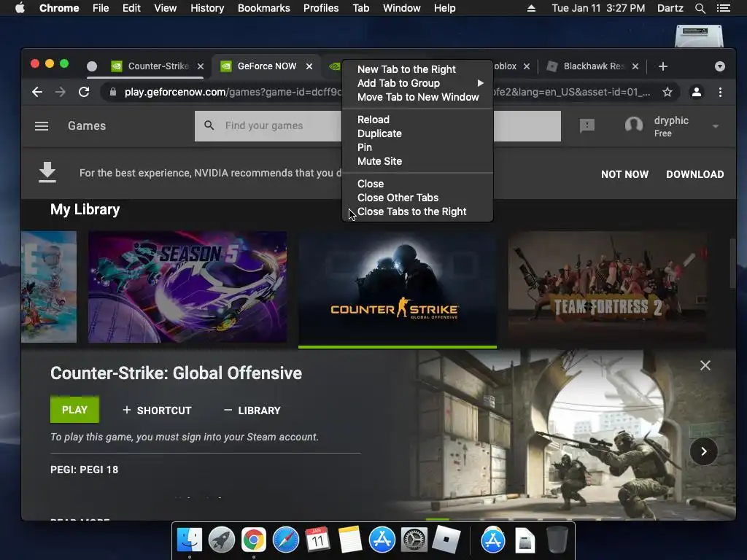The image size is (747, 560).
Task: Select Close in the tab context menu
Action: pyautogui.click(x=417, y=184)
